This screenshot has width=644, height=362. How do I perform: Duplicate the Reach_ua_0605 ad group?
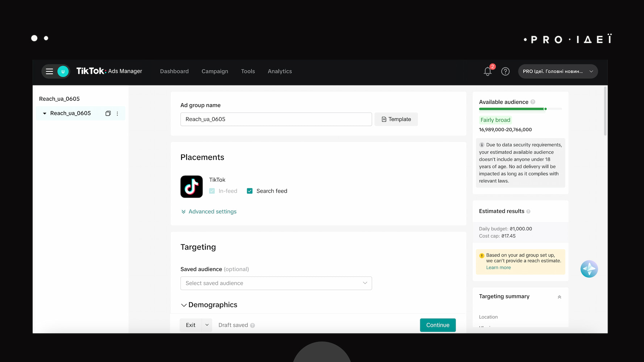coord(108,113)
